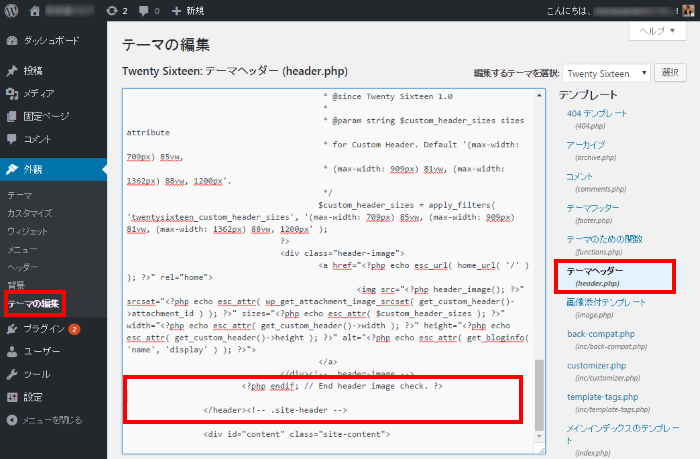Grab the textarea resize handle

point(541,450)
